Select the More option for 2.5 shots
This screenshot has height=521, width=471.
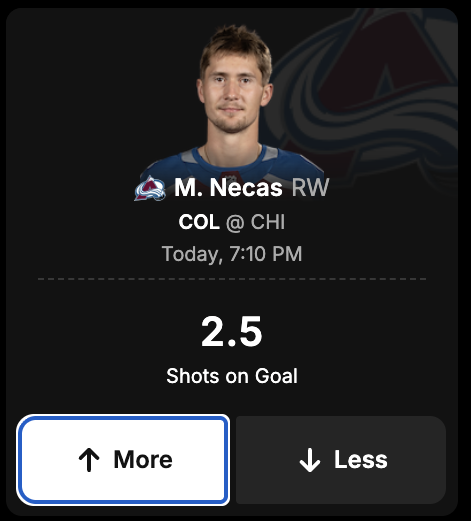point(123,460)
